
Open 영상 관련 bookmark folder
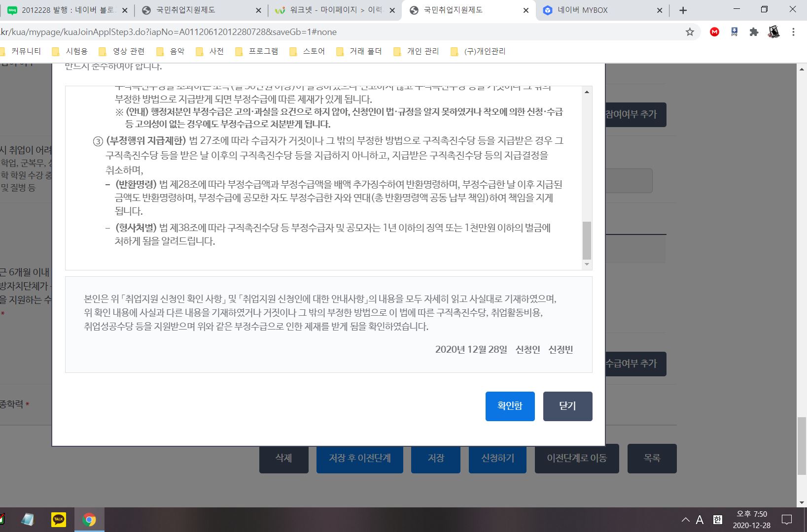[122, 51]
